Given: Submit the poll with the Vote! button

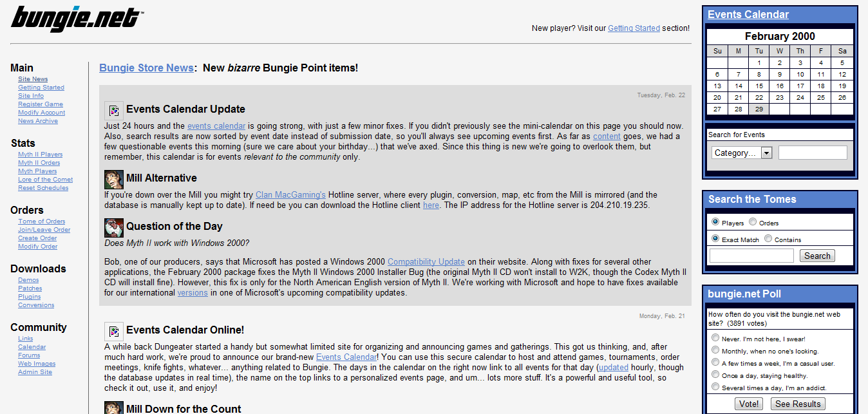Looking at the screenshot, I should coord(748,404).
